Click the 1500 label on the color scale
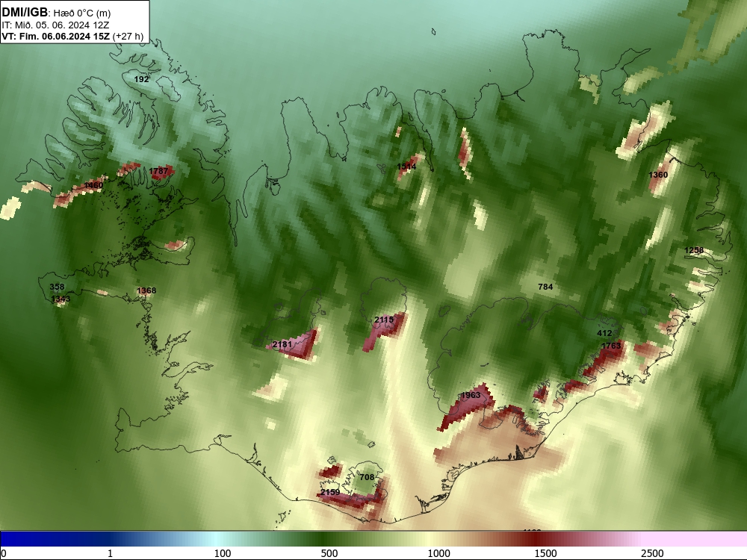The image size is (747, 560). pos(545,553)
